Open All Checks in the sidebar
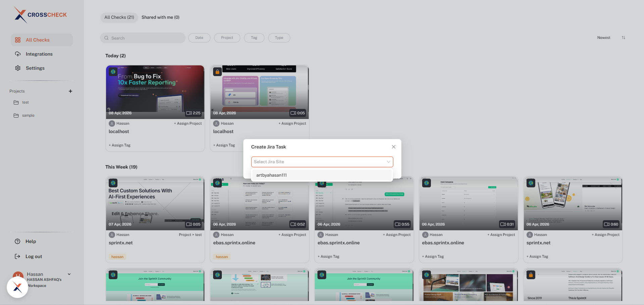Screen dimensions: 644x305 point(42,40)
